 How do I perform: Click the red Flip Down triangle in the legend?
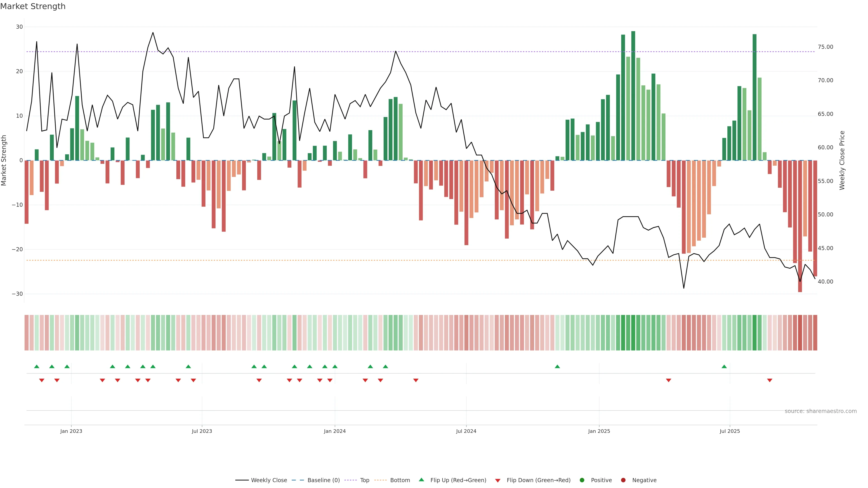498,481
